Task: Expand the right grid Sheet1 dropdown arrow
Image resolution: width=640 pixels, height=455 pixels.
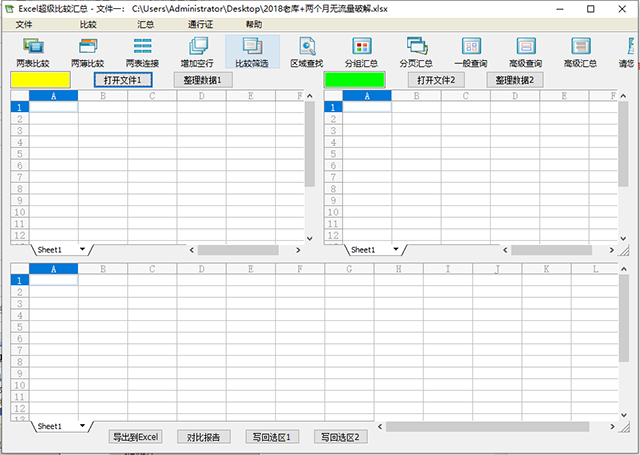Action: [x=396, y=249]
